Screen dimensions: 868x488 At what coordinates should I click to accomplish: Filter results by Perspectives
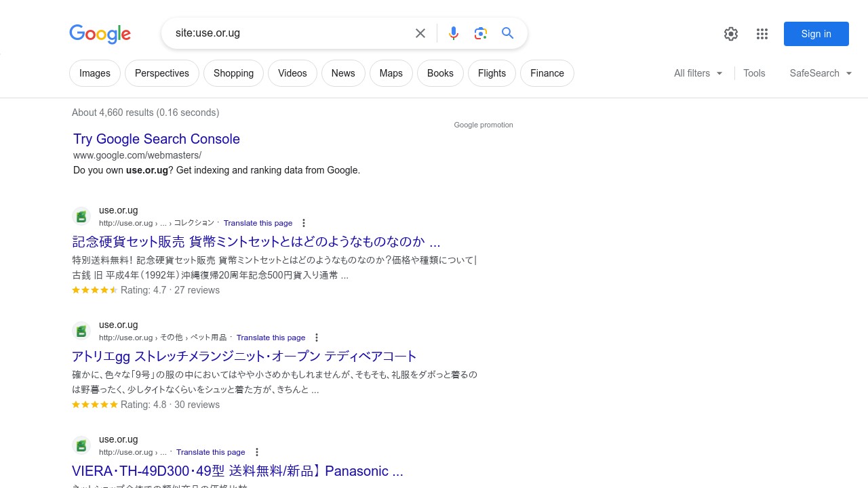pyautogui.click(x=162, y=73)
